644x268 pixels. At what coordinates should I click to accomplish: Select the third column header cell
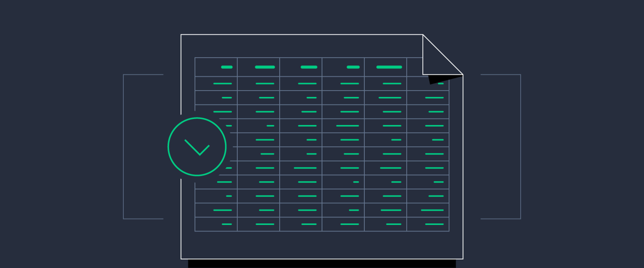coord(301,67)
